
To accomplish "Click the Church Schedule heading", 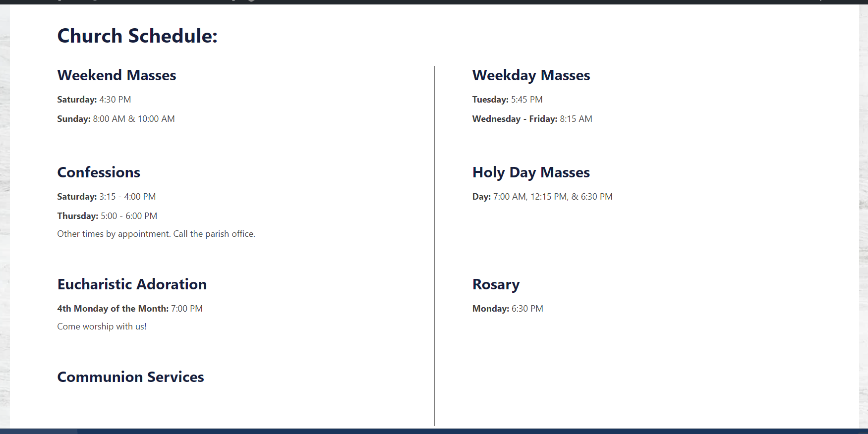I will (x=137, y=36).
